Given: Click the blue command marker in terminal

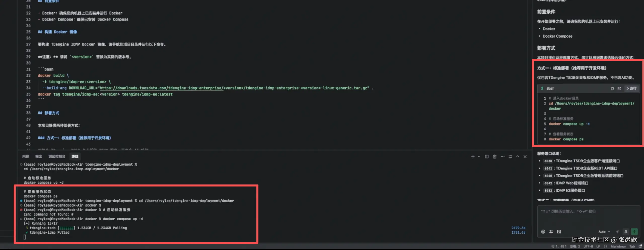Looking at the screenshot, I should point(21,201).
